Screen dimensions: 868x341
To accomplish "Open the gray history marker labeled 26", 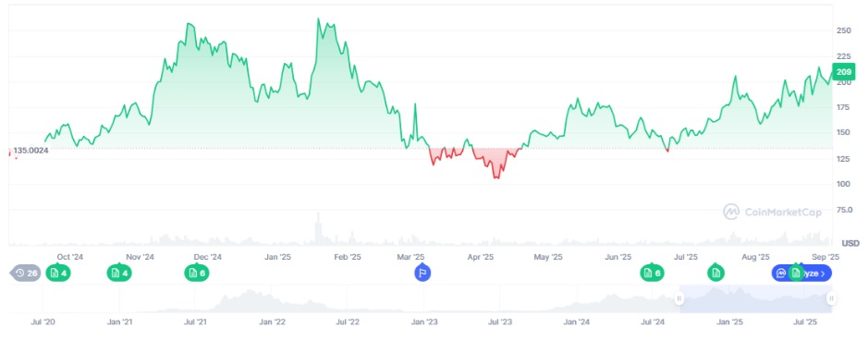I will [x=26, y=273].
